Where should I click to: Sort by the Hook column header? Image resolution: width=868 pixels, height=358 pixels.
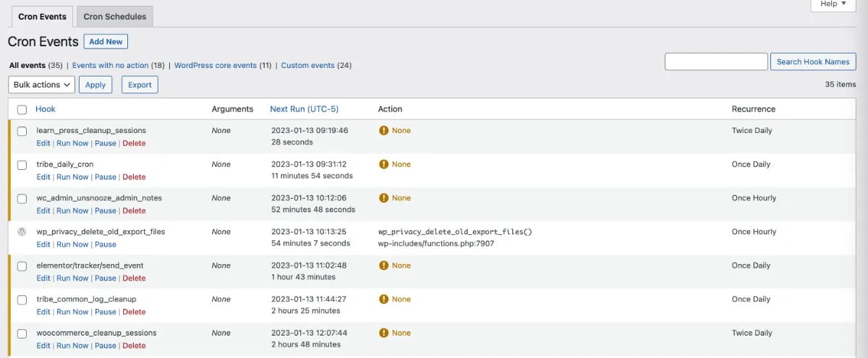pyautogui.click(x=46, y=109)
